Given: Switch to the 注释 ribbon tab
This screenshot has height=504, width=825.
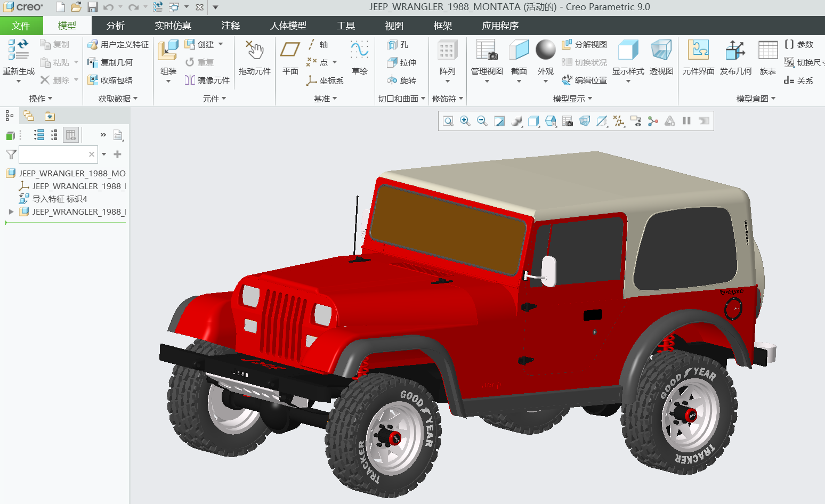Looking at the screenshot, I should click(230, 26).
